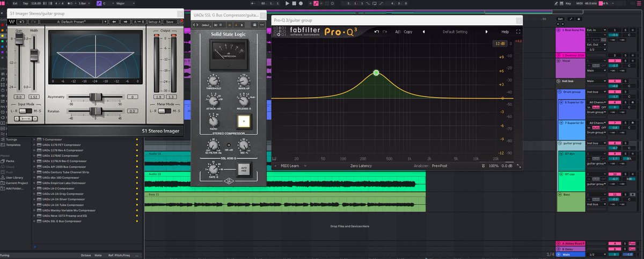
Task: Expand UADx 1176 FET Compressor browser item
Action: (34, 145)
